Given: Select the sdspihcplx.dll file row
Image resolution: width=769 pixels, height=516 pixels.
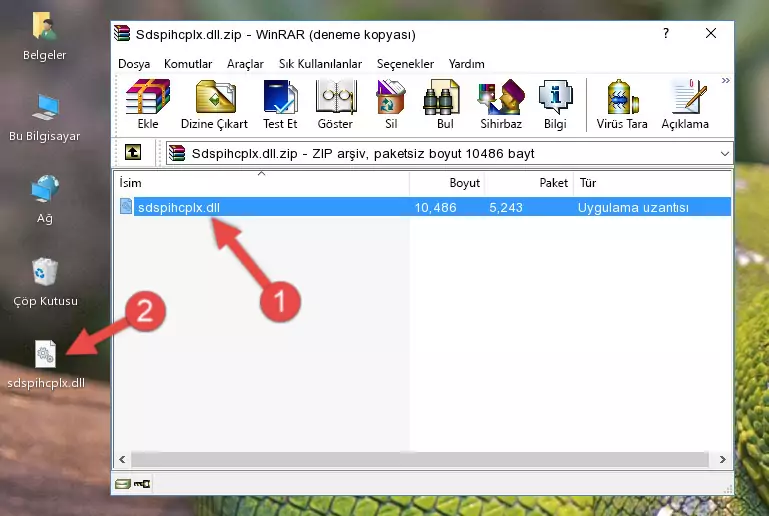Looking at the screenshot, I should point(425,207).
